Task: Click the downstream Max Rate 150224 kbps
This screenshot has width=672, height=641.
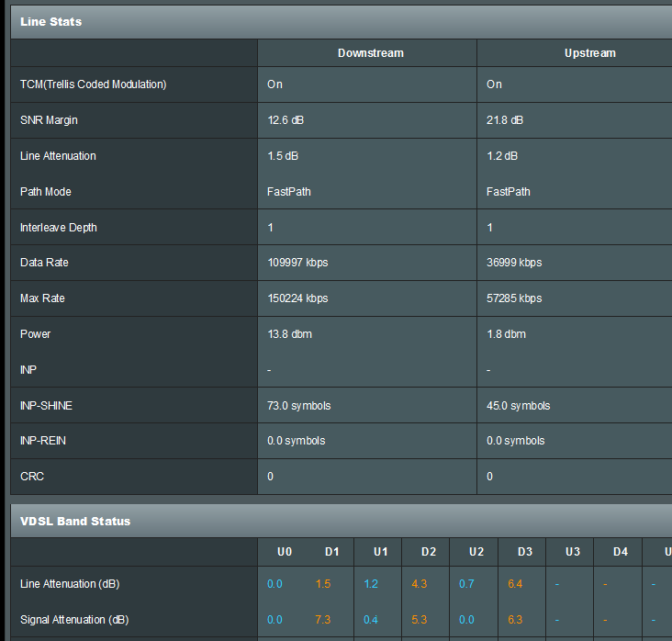Action: coord(297,298)
